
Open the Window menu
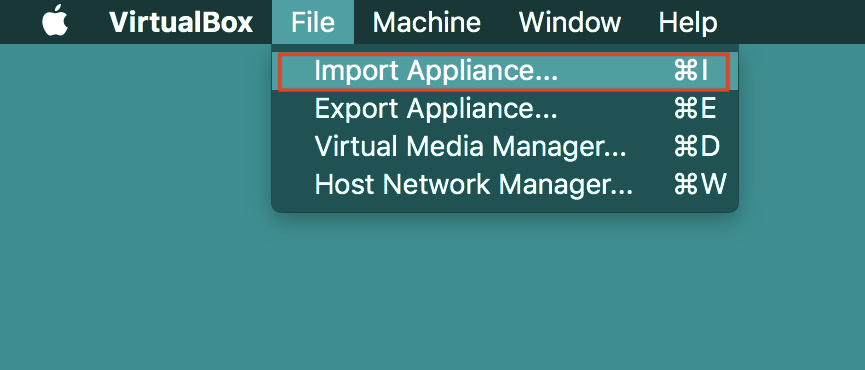570,23
